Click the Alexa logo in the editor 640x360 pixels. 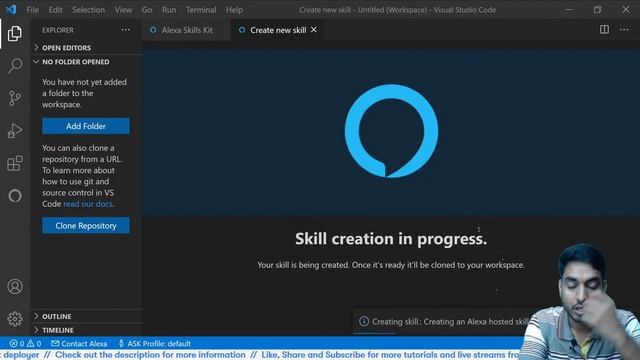click(x=391, y=131)
